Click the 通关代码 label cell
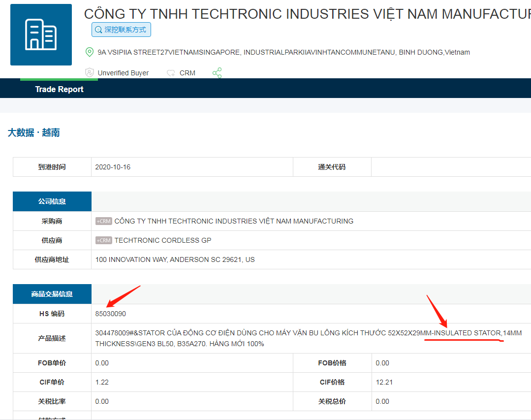Viewport: 531px width, 420px height. pos(332,167)
